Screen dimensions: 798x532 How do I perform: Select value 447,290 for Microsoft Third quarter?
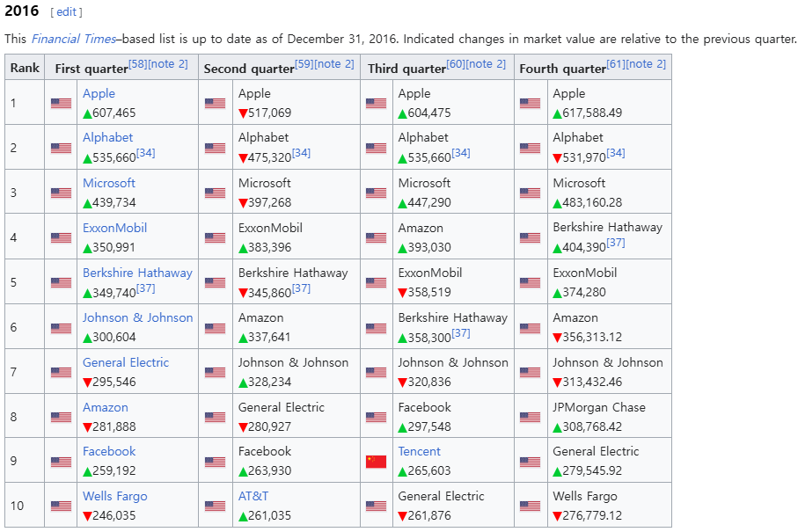coord(429,202)
